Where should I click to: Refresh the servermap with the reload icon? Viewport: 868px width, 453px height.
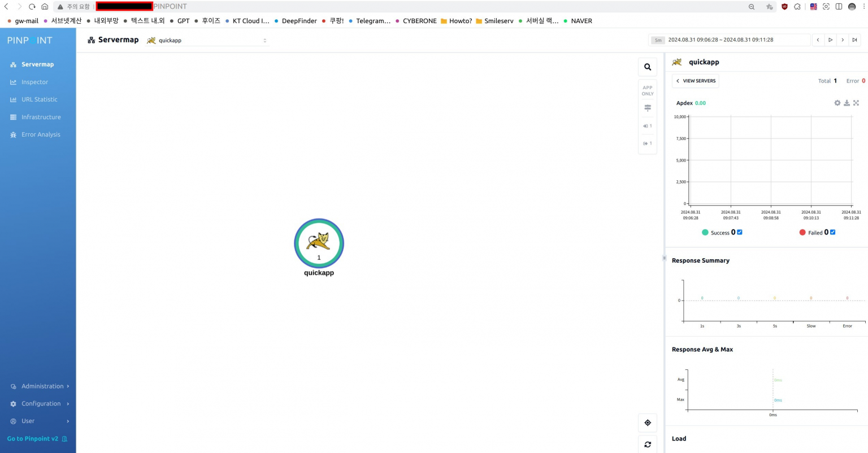(x=648, y=445)
